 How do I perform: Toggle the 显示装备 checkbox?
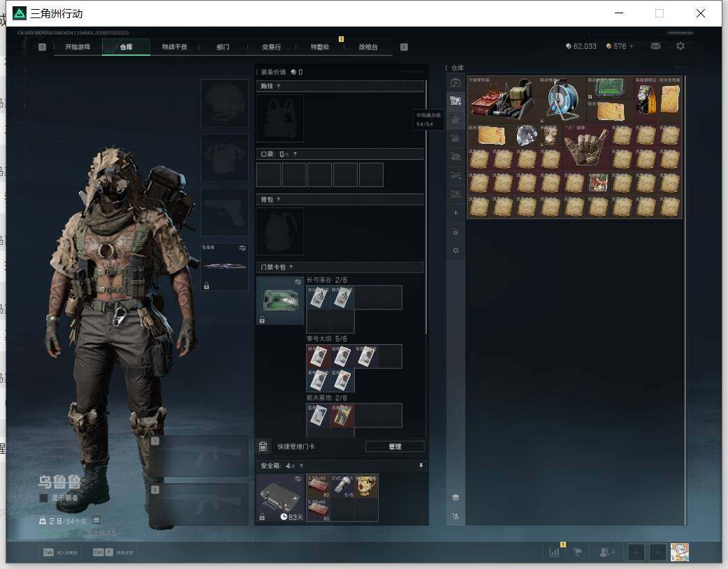(x=43, y=498)
